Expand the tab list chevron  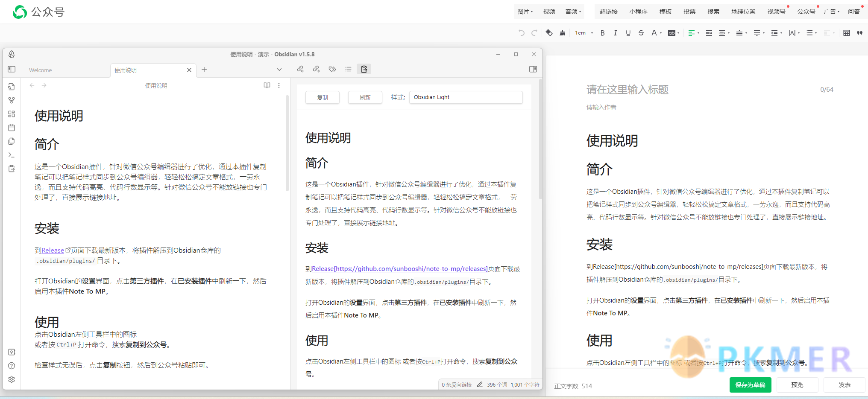pyautogui.click(x=279, y=70)
